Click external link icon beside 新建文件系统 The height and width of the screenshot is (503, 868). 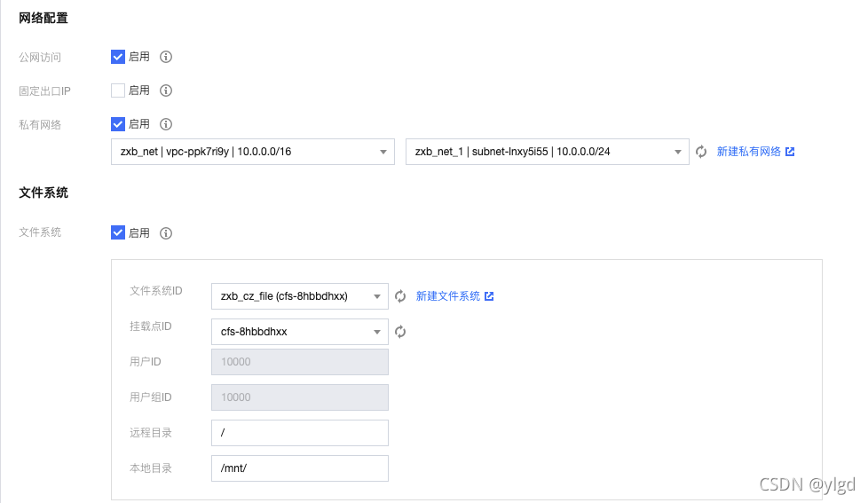(x=489, y=296)
